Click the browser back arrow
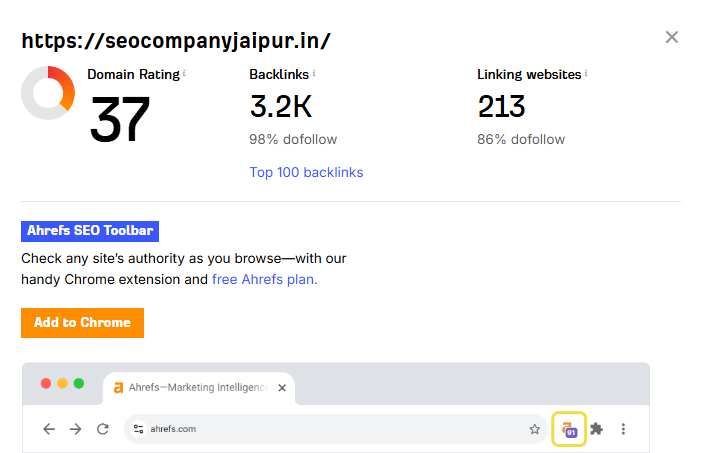Image resolution: width=704 pixels, height=453 pixels. (49, 429)
